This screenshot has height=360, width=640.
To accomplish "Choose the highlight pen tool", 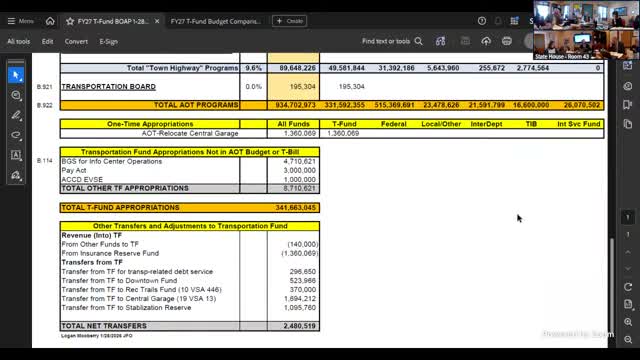I will pyautogui.click(x=16, y=115).
